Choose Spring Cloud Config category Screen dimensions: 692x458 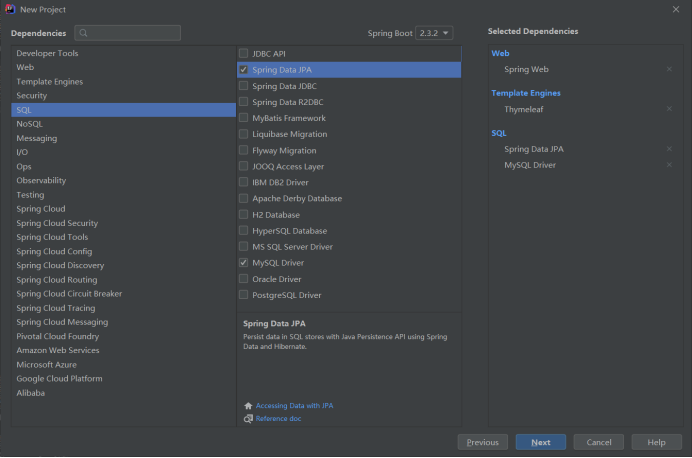(x=124, y=252)
